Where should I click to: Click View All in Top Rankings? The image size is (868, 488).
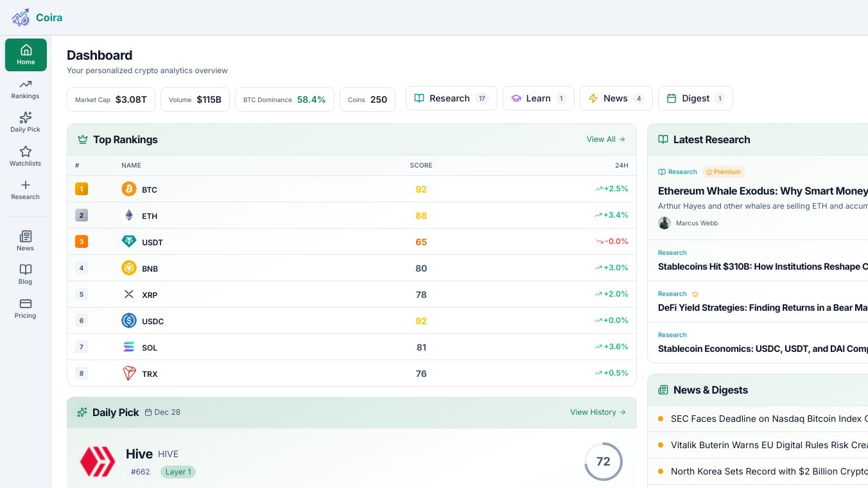pyautogui.click(x=605, y=139)
